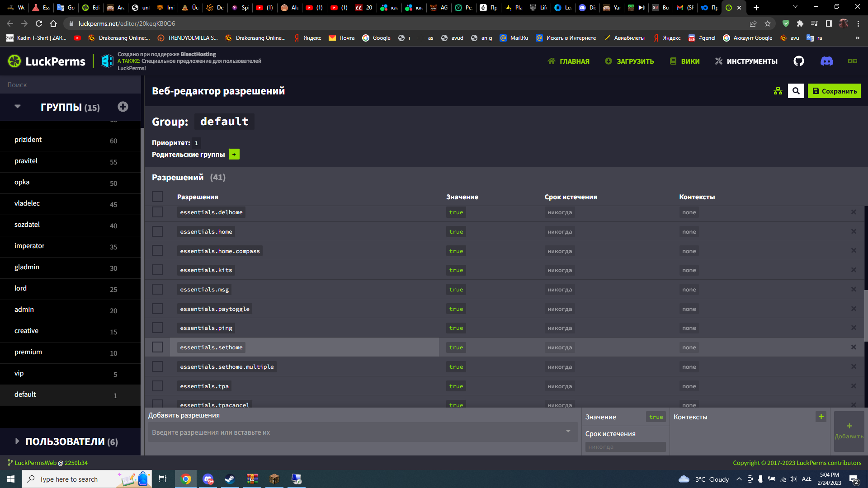Open Steam from the taskbar
This screenshot has width=868, height=488.
[x=230, y=479]
